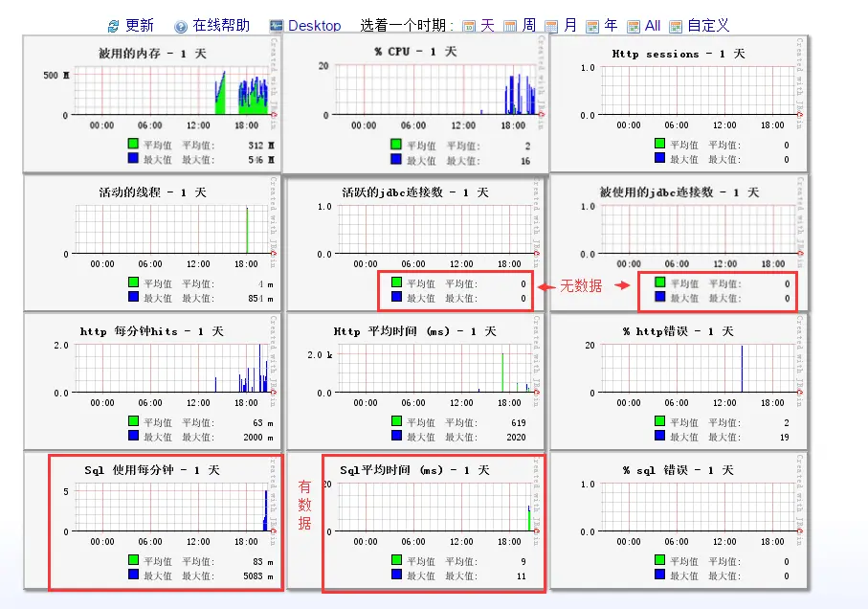Screen dimensions: 868x609
Task: Click the Http 平均时间 maximum value 2020
Action: pyautogui.click(x=516, y=438)
